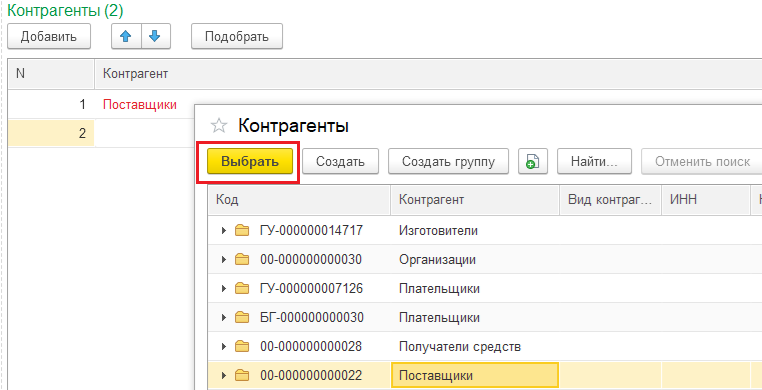Sort by the Код column header
This screenshot has height=390, width=762.
(x=299, y=200)
